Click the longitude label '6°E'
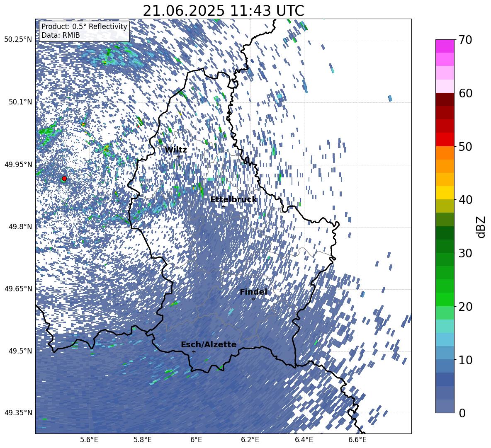 click(196, 440)
